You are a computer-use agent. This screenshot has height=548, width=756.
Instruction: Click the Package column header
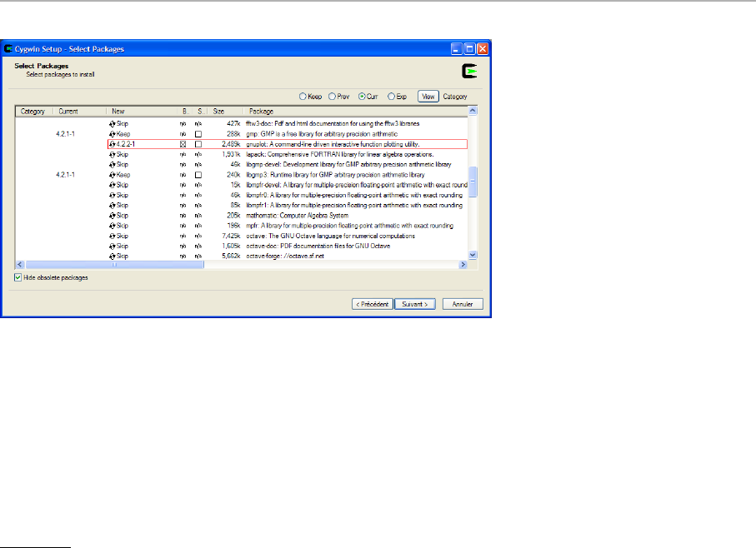click(x=355, y=112)
